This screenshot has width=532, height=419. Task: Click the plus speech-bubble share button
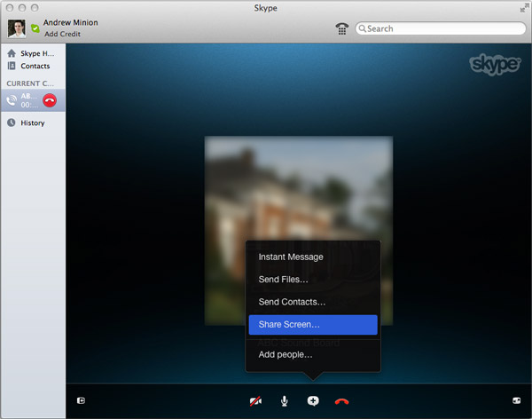click(313, 401)
